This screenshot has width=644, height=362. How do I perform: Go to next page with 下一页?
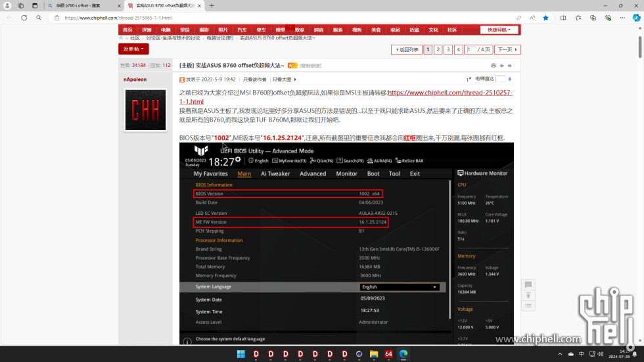(507, 50)
